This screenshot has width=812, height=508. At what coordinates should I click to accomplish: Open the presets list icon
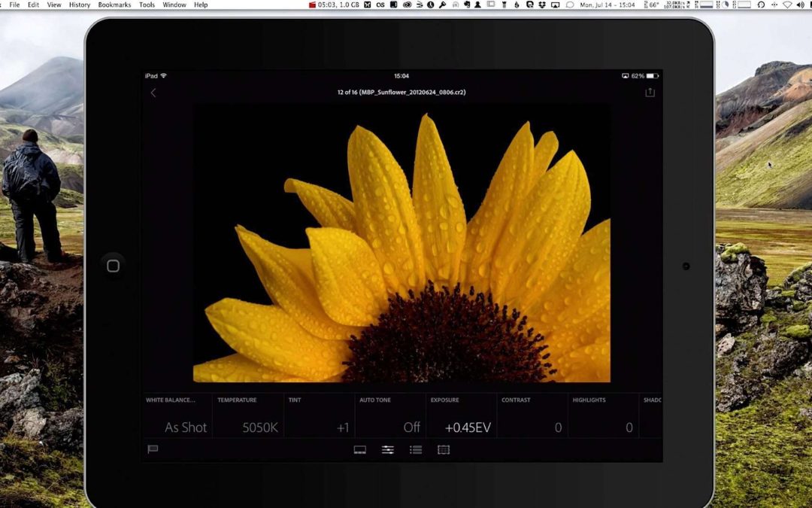[x=416, y=450]
